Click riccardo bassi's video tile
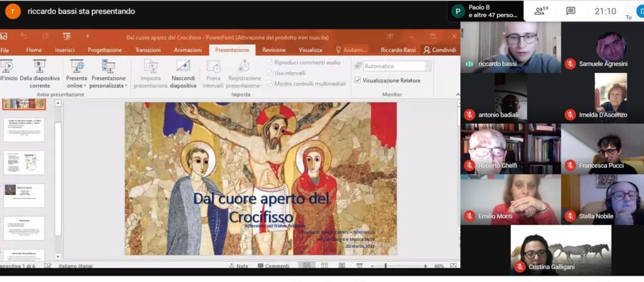The image size is (644, 282). [511, 48]
